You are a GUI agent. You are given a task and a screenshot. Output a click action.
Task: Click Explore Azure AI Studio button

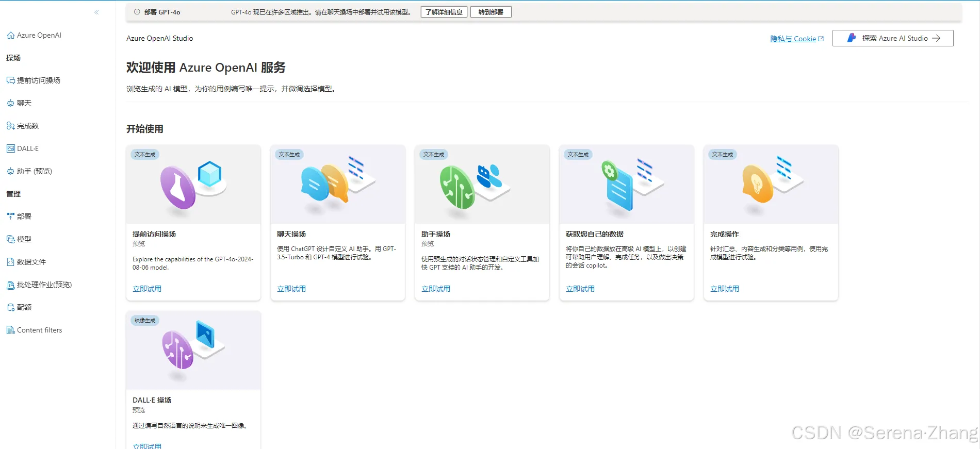(x=892, y=38)
